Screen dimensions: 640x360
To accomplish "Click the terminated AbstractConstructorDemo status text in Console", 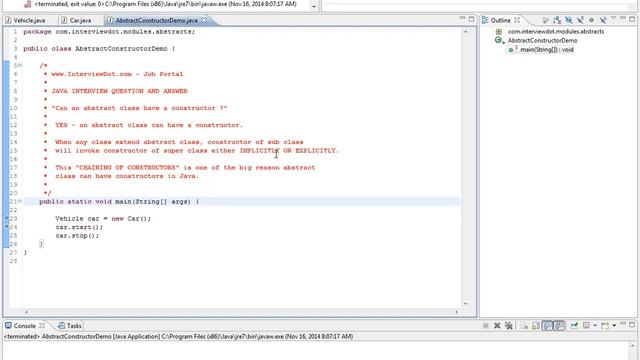I will point(178,336).
